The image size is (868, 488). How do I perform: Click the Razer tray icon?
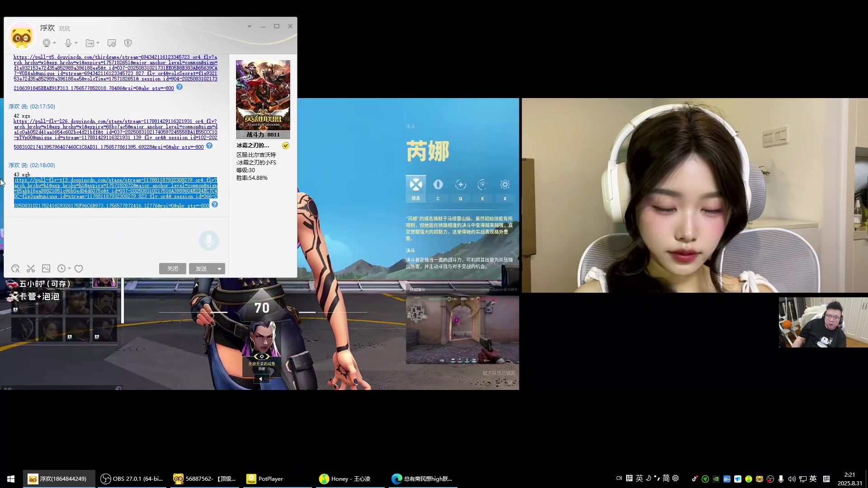point(705,479)
